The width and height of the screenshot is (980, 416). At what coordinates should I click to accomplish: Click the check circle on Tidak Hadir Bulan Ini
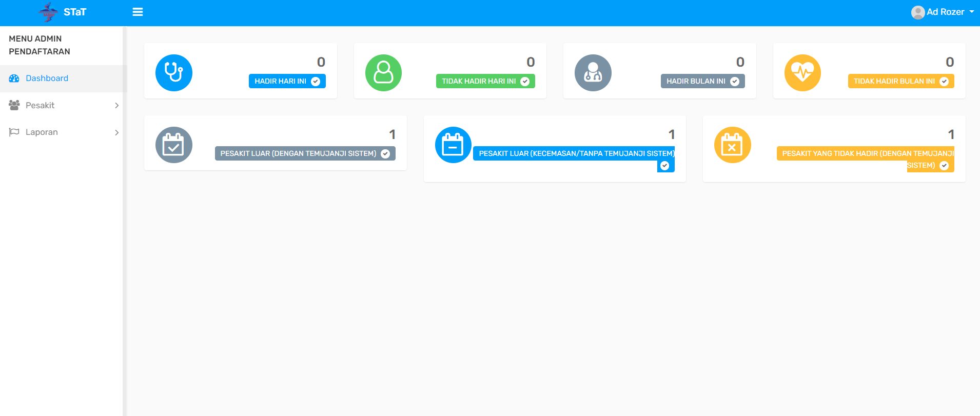944,82
